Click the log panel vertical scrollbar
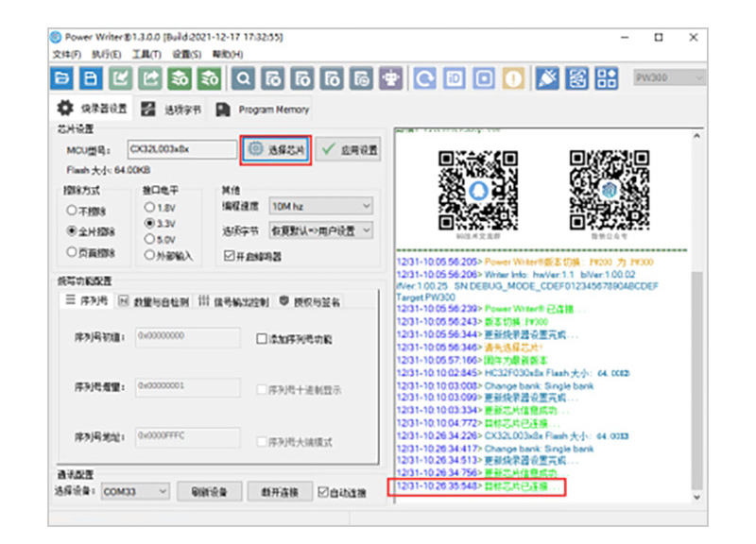756x544 pixels. (697, 378)
